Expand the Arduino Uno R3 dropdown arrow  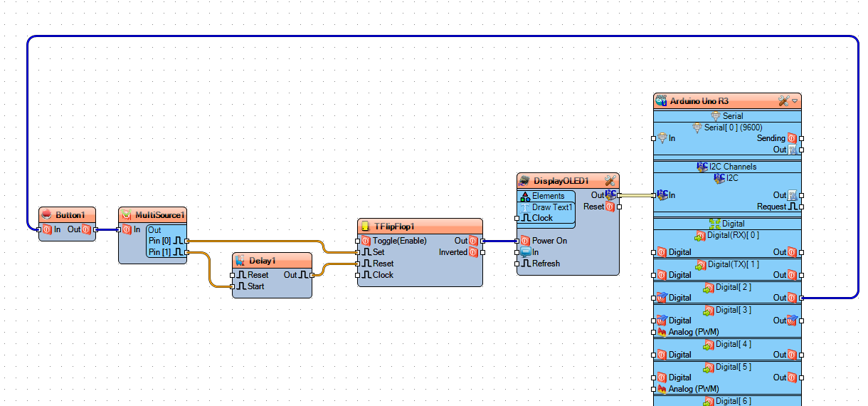coord(795,101)
